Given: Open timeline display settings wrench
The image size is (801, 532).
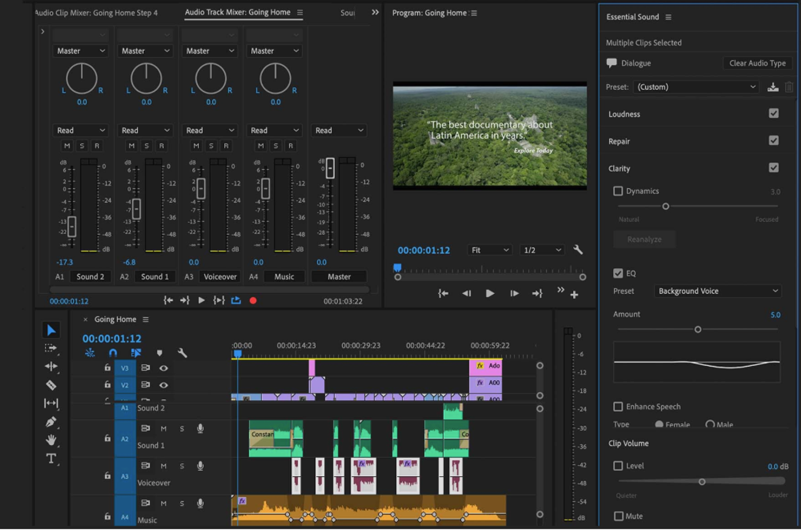Looking at the screenshot, I should coord(182,353).
